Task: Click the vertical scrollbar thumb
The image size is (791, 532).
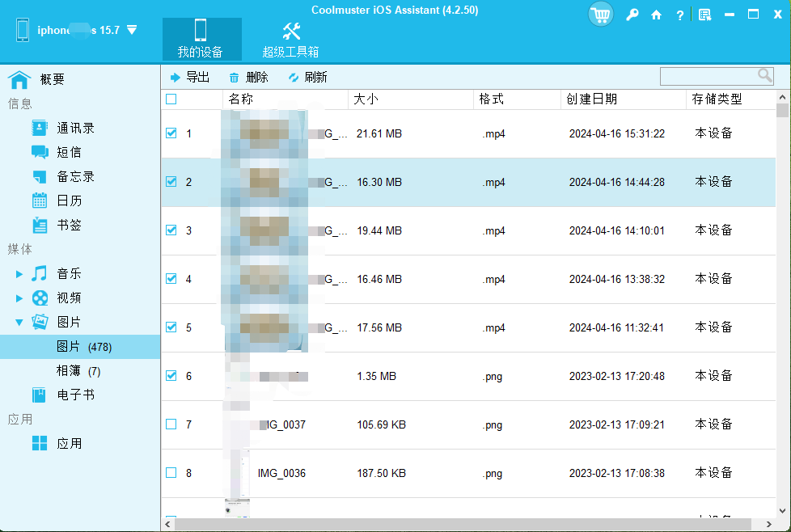Action: point(782,111)
